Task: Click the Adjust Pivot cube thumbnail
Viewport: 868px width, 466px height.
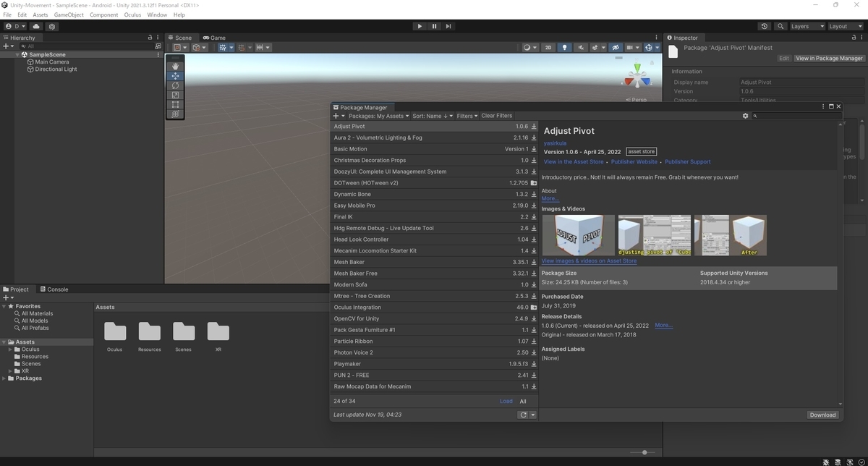Action: coord(579,235)
